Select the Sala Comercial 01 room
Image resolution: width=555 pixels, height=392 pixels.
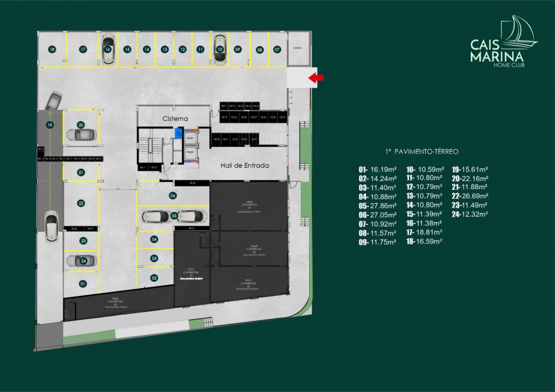248,207
